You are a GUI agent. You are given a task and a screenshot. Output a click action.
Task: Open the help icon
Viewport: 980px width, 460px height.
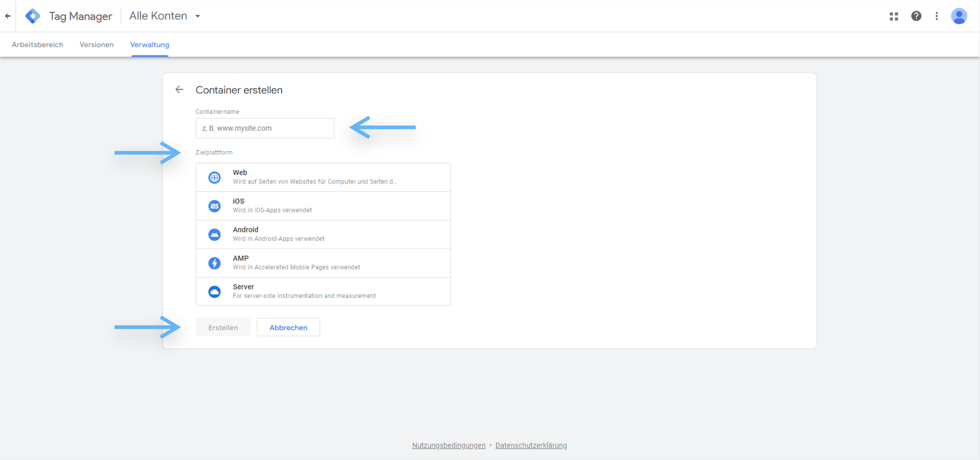tap(916, 16)
